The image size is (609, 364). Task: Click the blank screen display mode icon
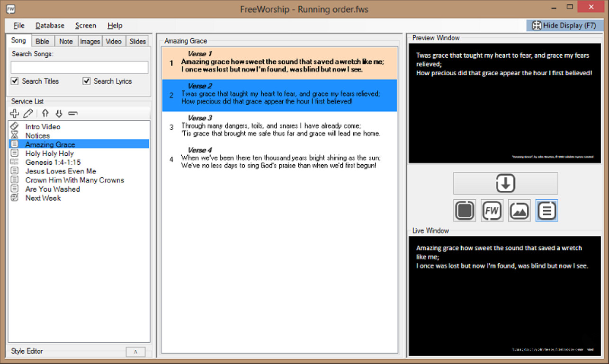point(465,211)
